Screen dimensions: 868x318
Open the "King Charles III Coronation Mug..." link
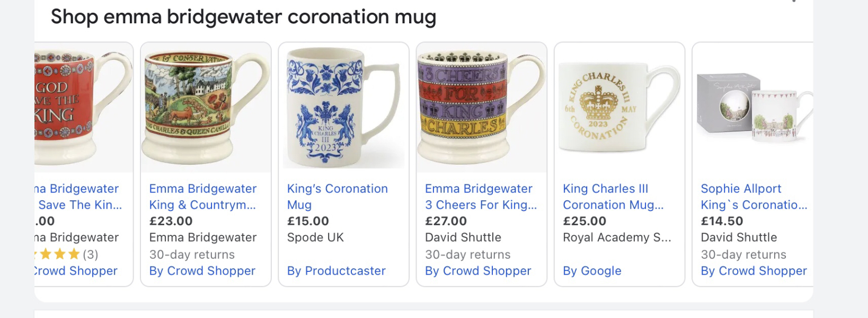(614, 196)
